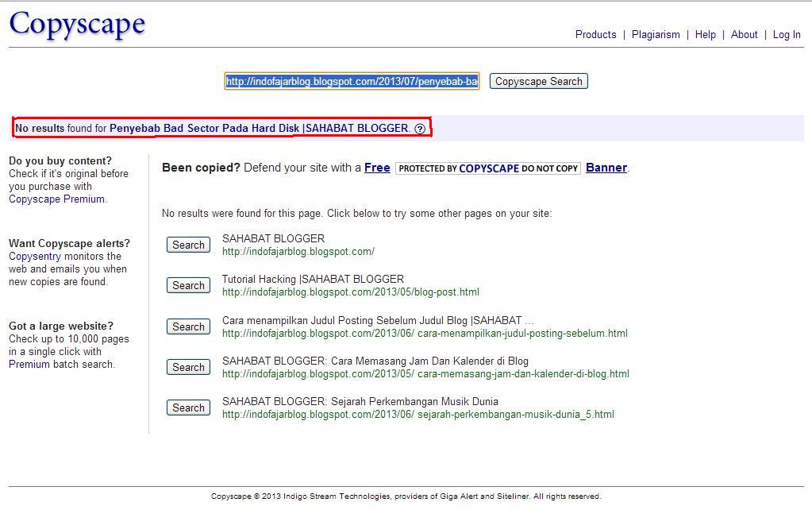812x510 pixels.
Task: Open the help question mark icon
Action: (420, 129)
